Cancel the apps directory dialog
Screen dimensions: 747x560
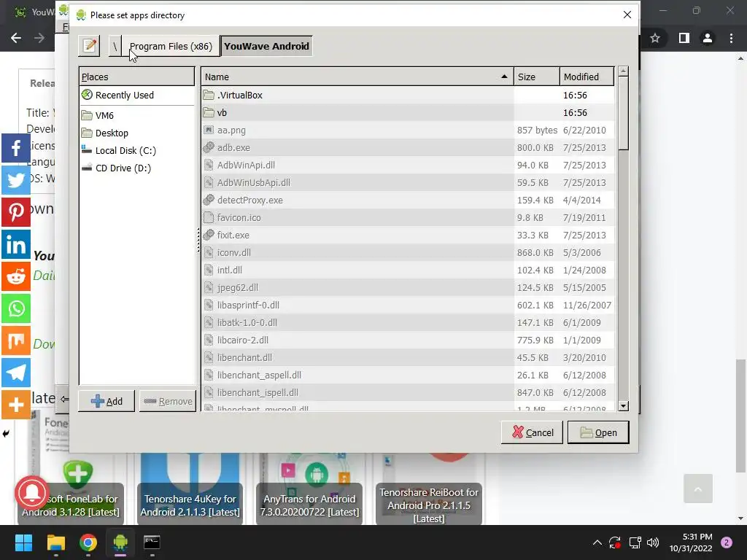(532, 432)
